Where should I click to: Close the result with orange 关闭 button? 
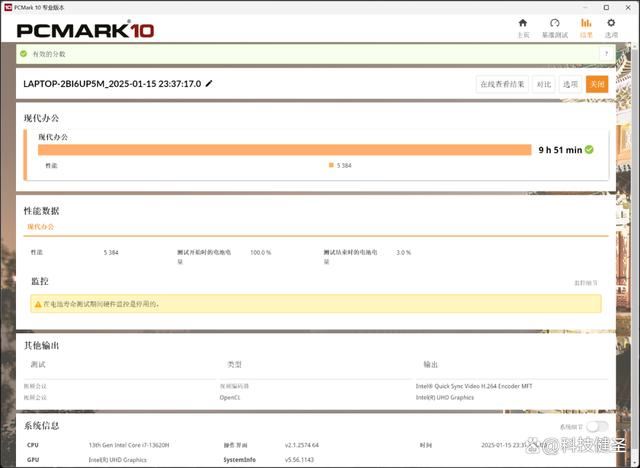click(596, 84)
